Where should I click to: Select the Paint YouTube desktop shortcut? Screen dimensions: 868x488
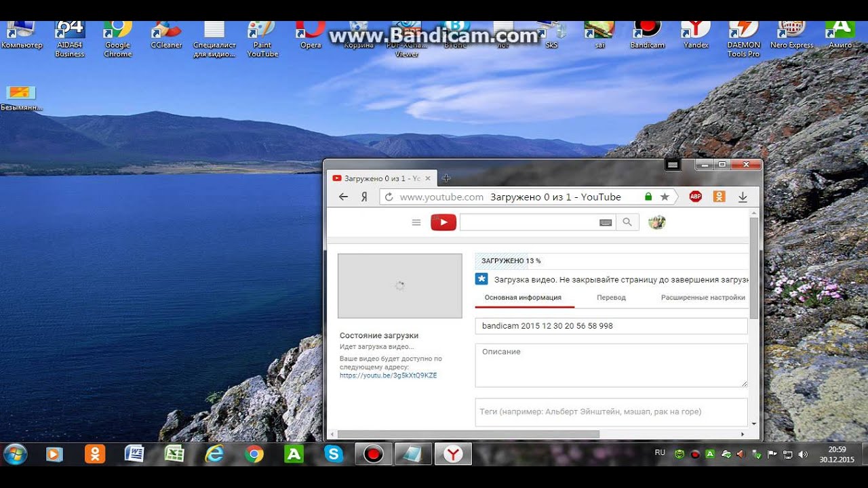[x=262, y=39]
